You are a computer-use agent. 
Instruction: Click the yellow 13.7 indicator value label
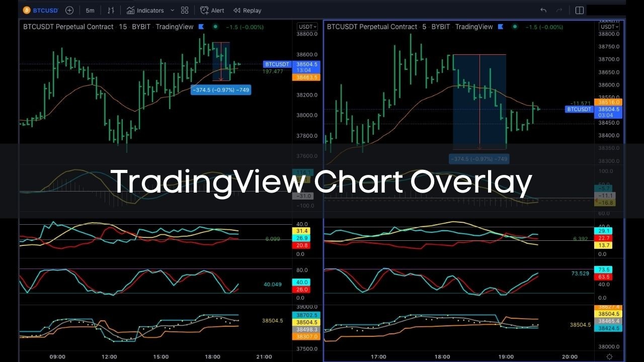[x=604, y=245]
